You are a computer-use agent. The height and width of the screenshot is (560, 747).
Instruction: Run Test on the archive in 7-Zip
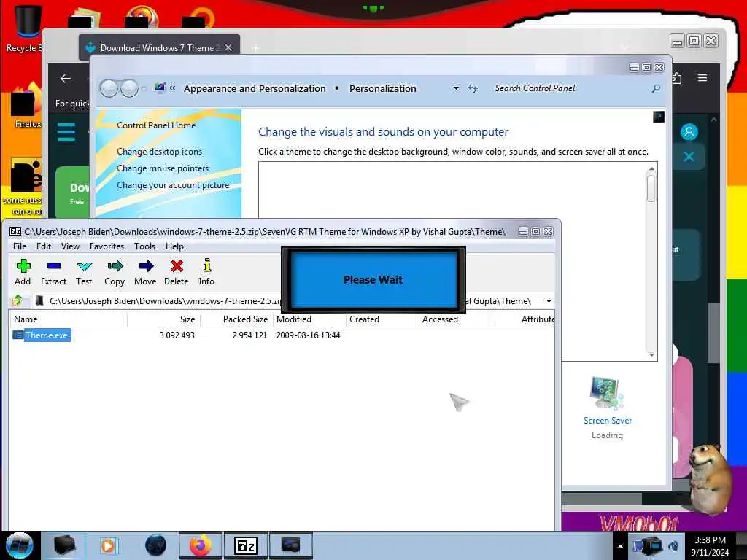pyautogui.click(x=84, y=272)
